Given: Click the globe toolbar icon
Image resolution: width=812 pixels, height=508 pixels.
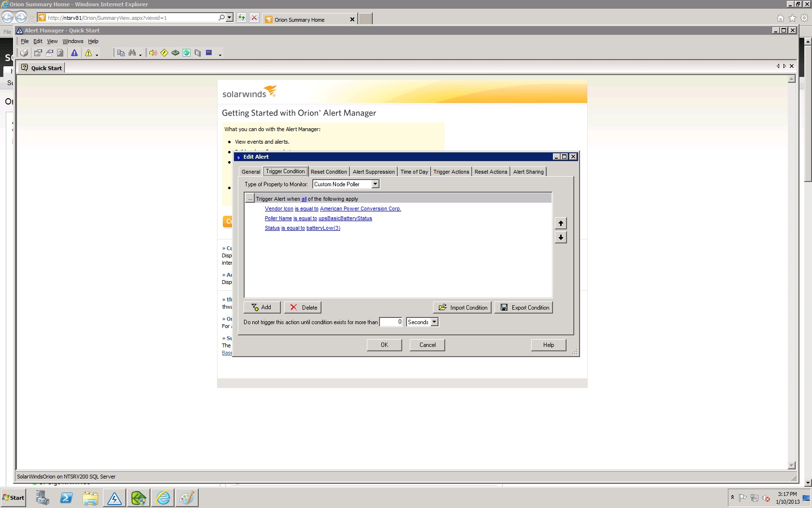Looking at the screenshot, I should point(187,53).
